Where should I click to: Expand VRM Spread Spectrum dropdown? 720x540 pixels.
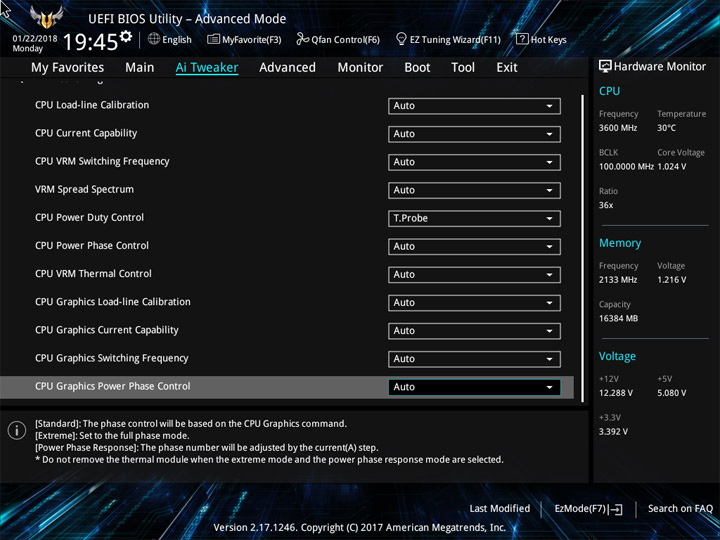point(474,191)
